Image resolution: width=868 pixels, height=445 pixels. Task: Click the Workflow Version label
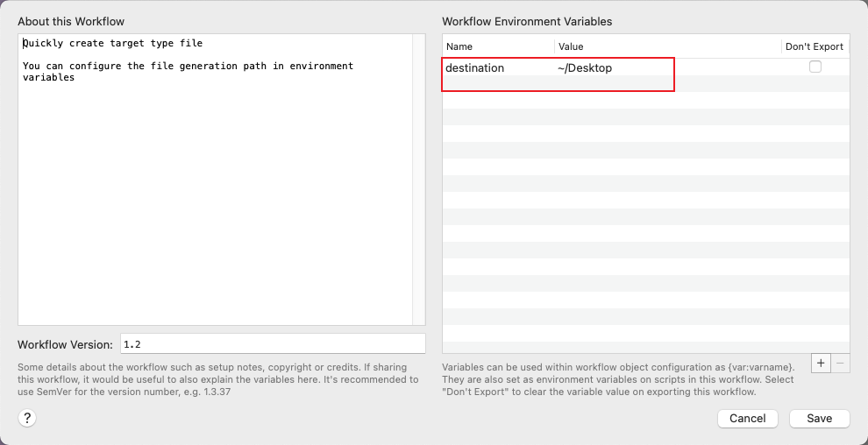click(65, 344)
